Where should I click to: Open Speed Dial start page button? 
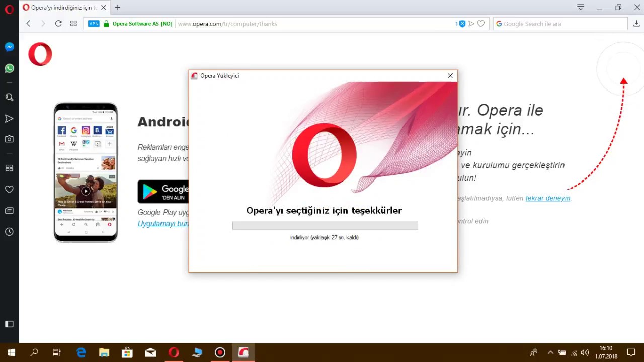73,24
